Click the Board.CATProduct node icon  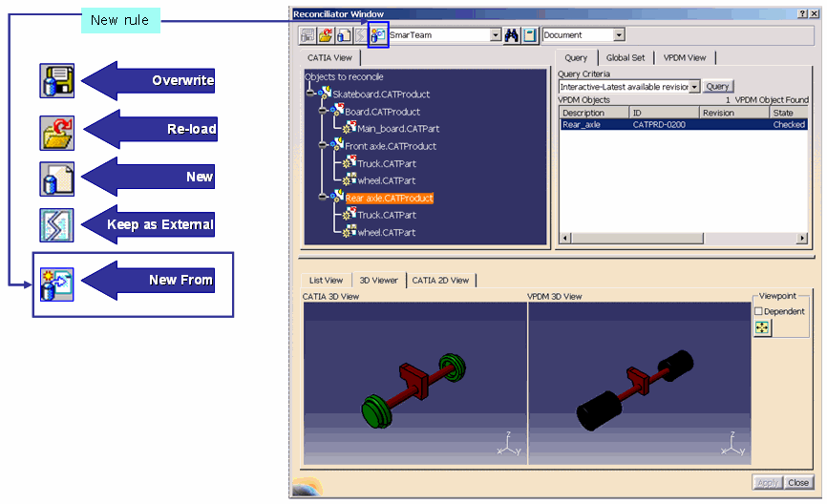337,111
